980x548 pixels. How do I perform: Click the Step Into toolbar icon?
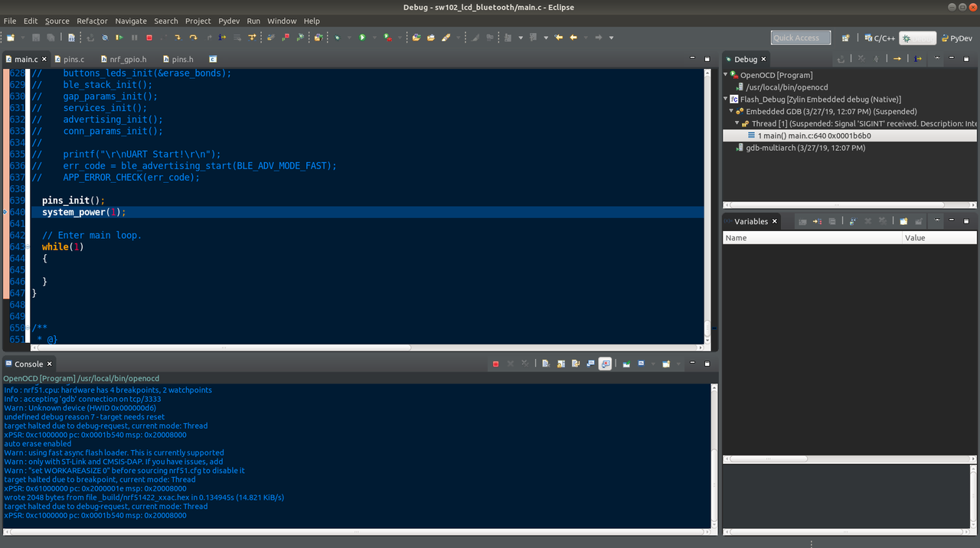[177, 38]
